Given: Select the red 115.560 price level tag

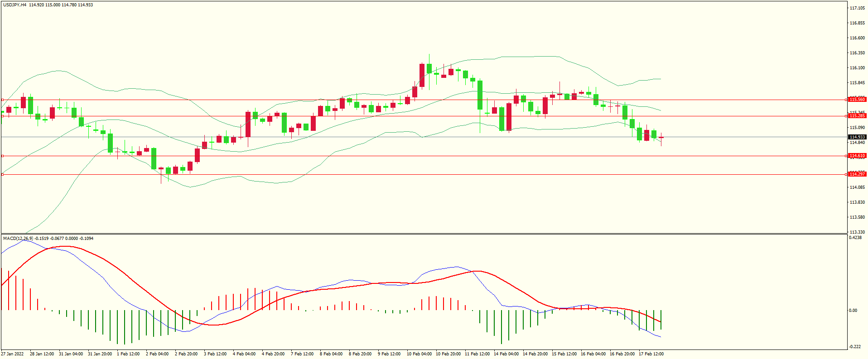Looking at the screenshot, I should tap(857, 100).
